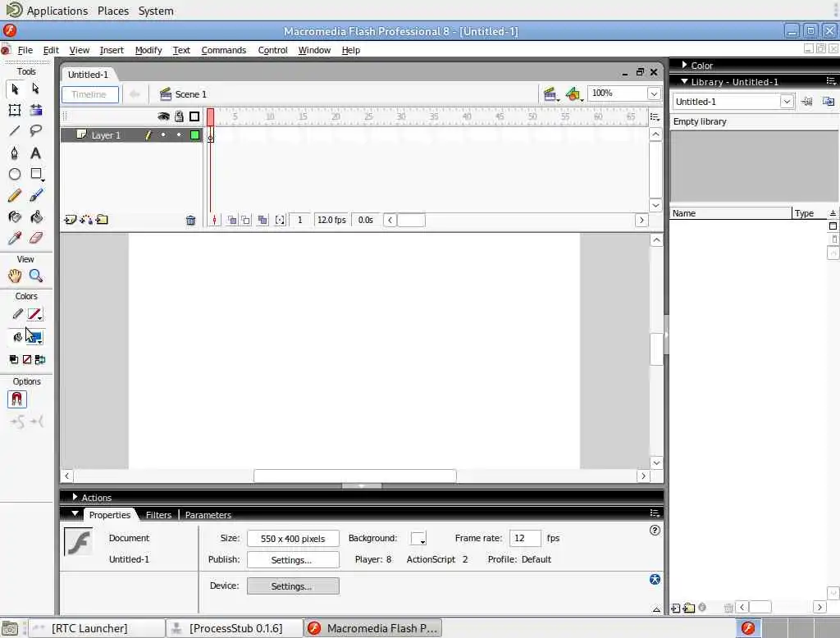Open Applications menu in top panel

tap(57, 11)
